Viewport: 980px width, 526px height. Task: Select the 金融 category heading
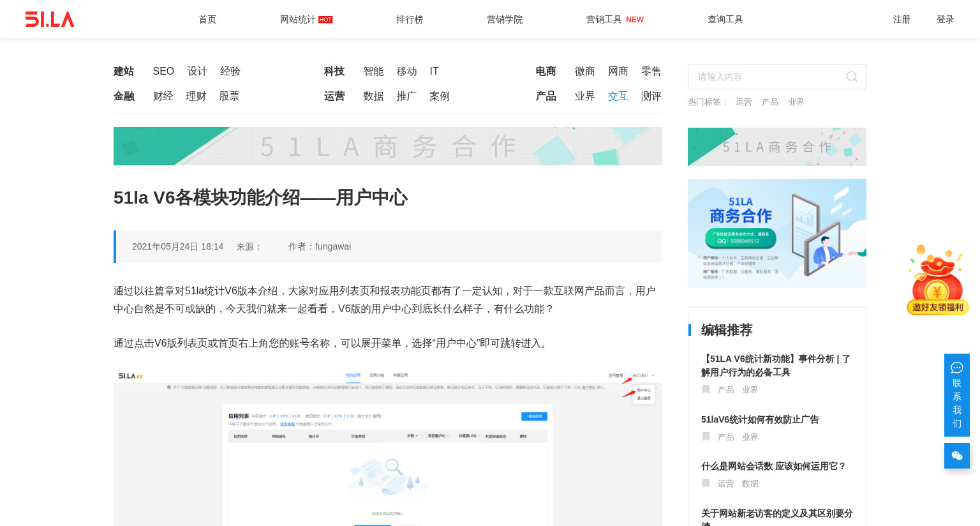pos(124,96)
